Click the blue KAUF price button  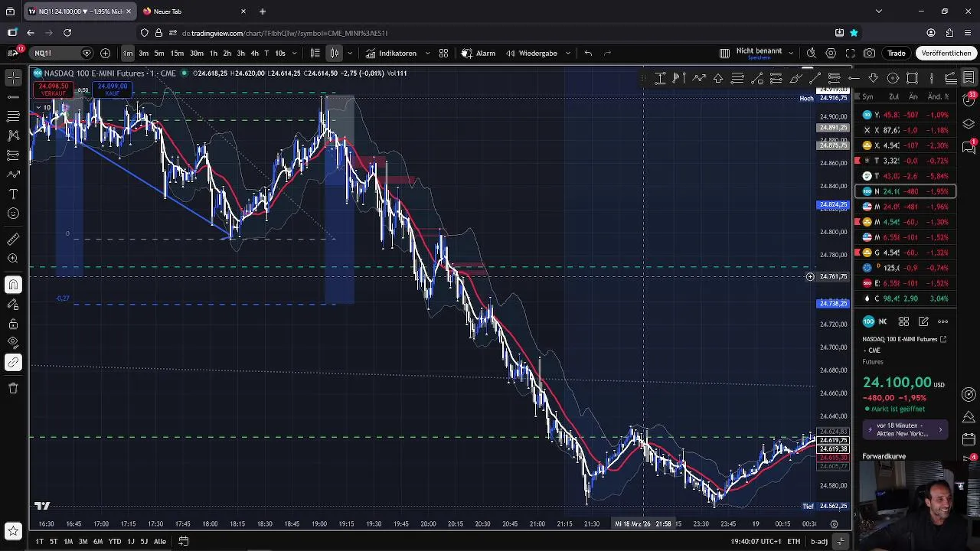tap(113, 90)
